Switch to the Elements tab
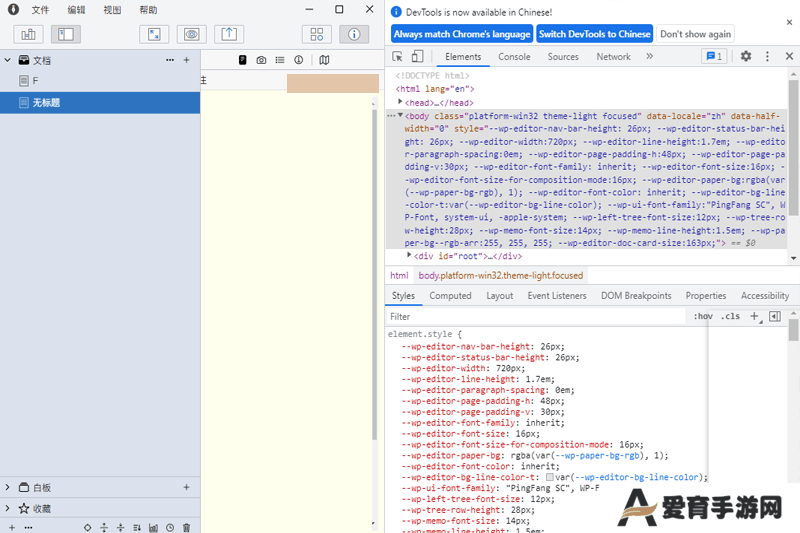This screenshot has width=800, height=533. click(x=463, y=57)
